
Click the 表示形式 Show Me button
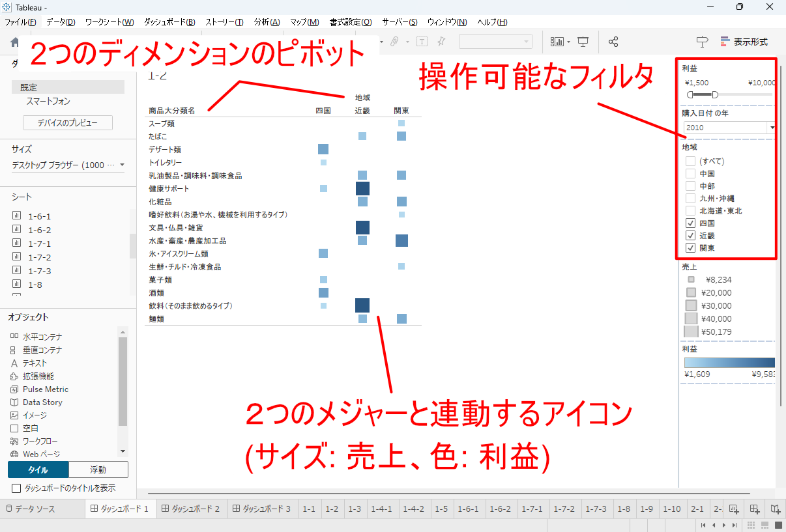pos(744,42)
